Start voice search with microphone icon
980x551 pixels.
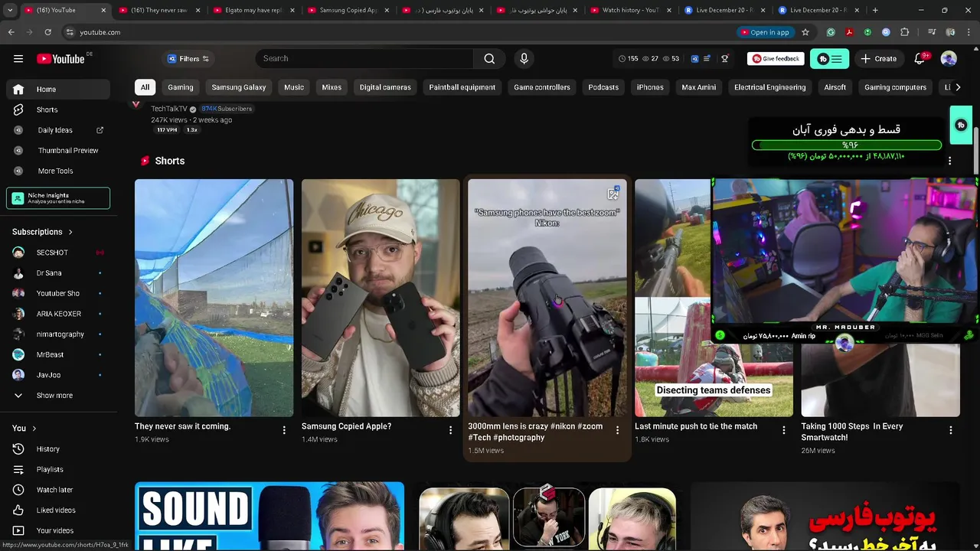tap(524, 59)
